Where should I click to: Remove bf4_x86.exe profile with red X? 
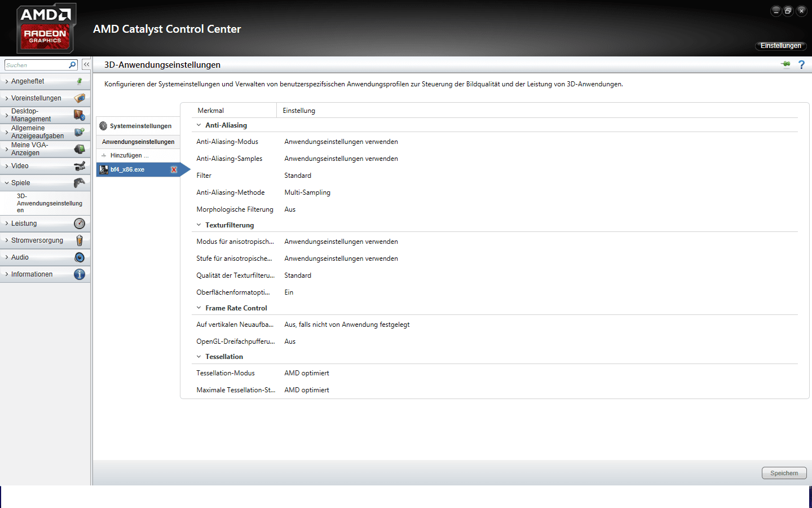[174, 169]
